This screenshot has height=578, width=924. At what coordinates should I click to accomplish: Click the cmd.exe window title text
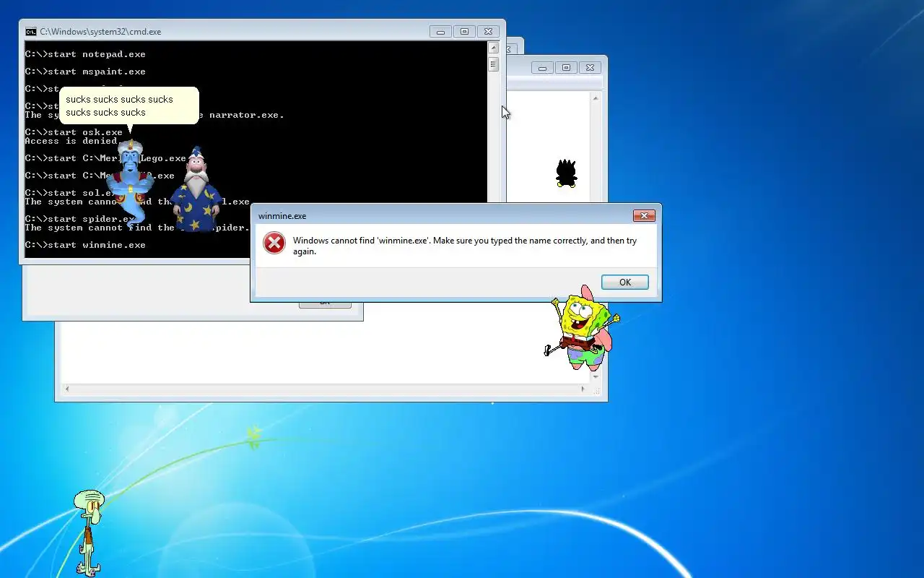(x=100, y=32)
